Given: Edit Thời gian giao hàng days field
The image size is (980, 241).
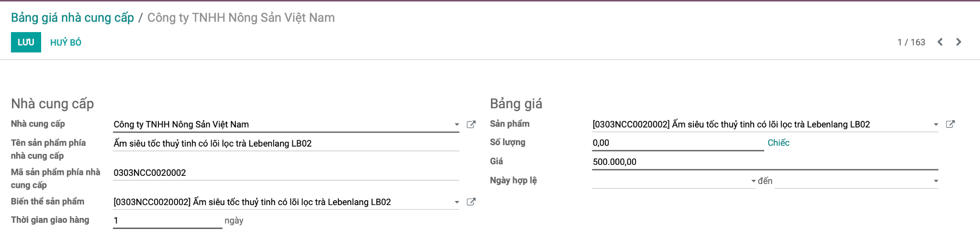Looking at the screenshot, I should (x=167, y=220).
